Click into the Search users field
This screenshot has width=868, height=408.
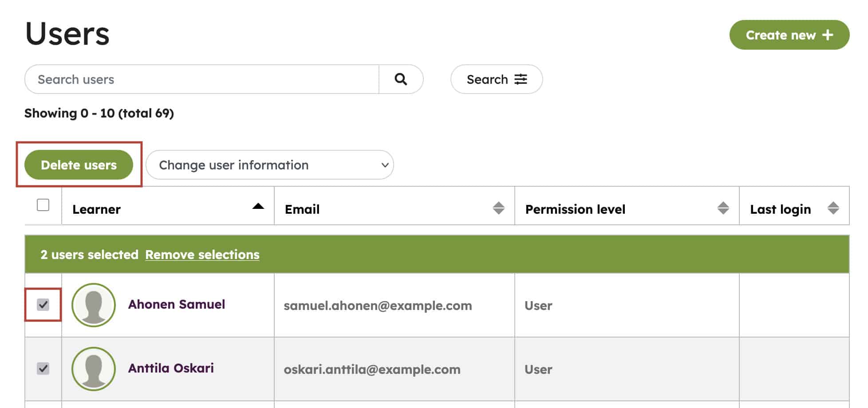(202, 79)
